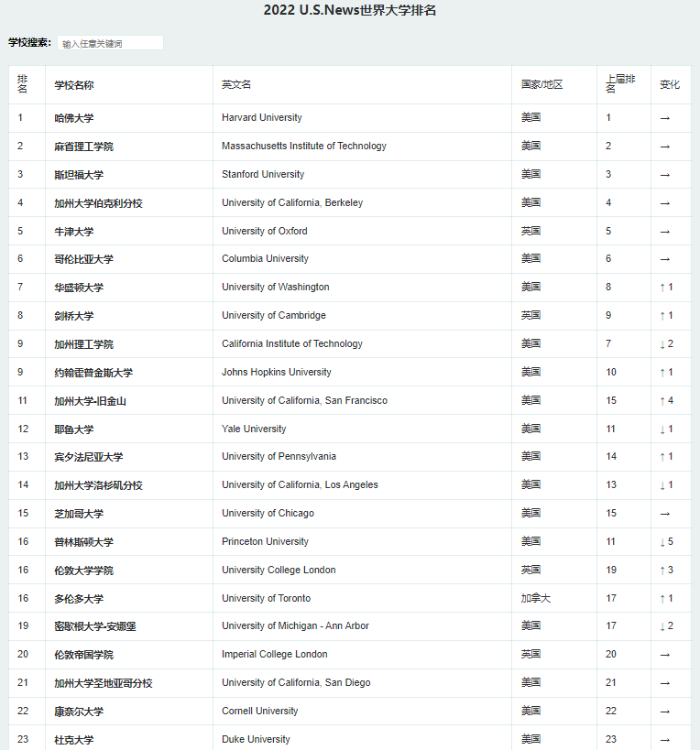Click University of Cambridge text
Viewport: 700px width, 750px height.
coord(274,315)
